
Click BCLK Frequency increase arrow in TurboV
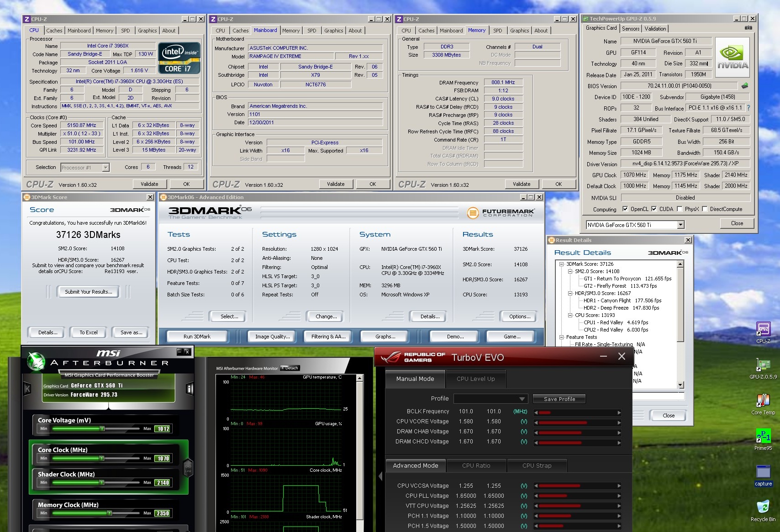coord(619,412)
